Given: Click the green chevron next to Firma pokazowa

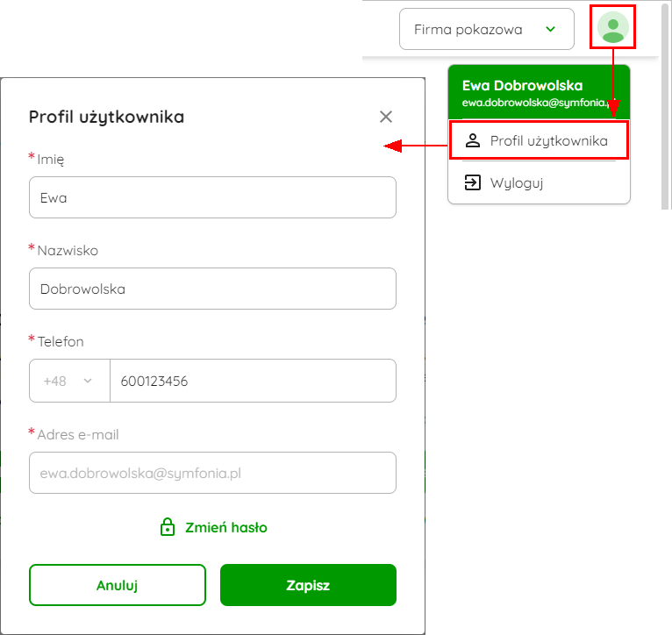Looking at the screenshot, I should [550, 29].
